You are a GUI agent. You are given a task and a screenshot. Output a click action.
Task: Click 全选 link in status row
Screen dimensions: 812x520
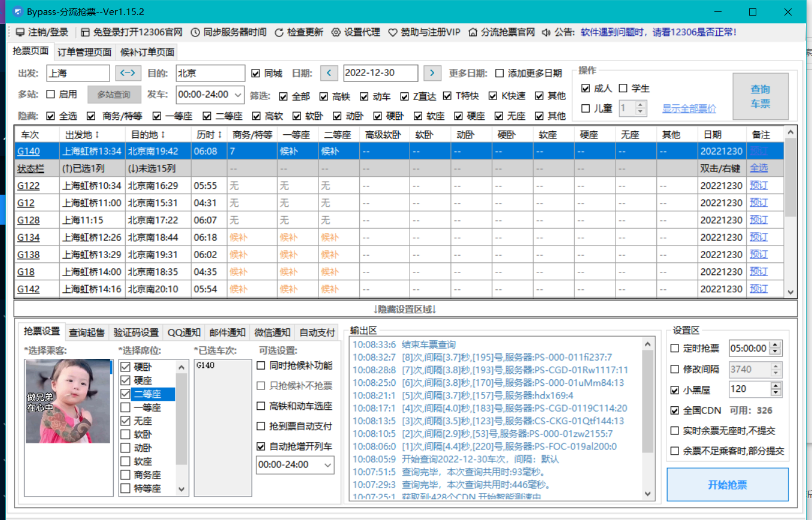pos(758,168)
